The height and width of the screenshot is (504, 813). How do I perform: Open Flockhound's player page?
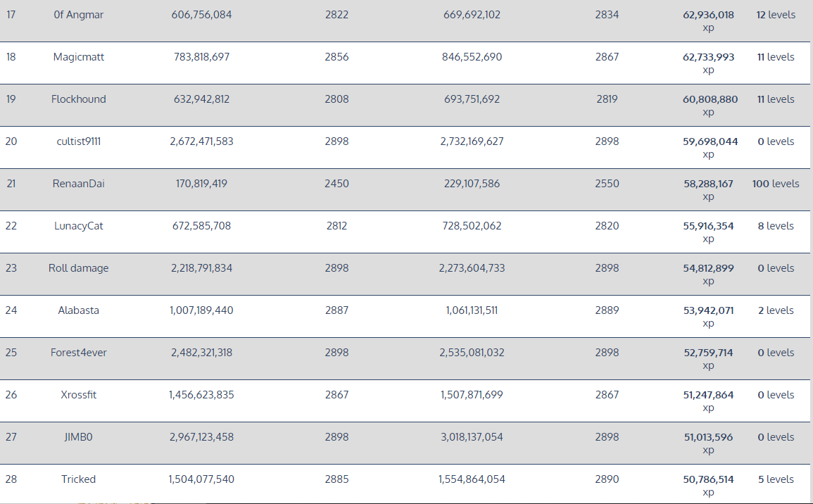point(78,99)
